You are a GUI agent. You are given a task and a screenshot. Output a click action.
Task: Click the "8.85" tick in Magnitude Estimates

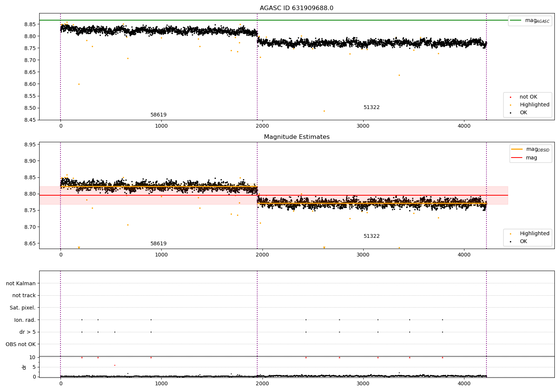[x=30, y=178]
